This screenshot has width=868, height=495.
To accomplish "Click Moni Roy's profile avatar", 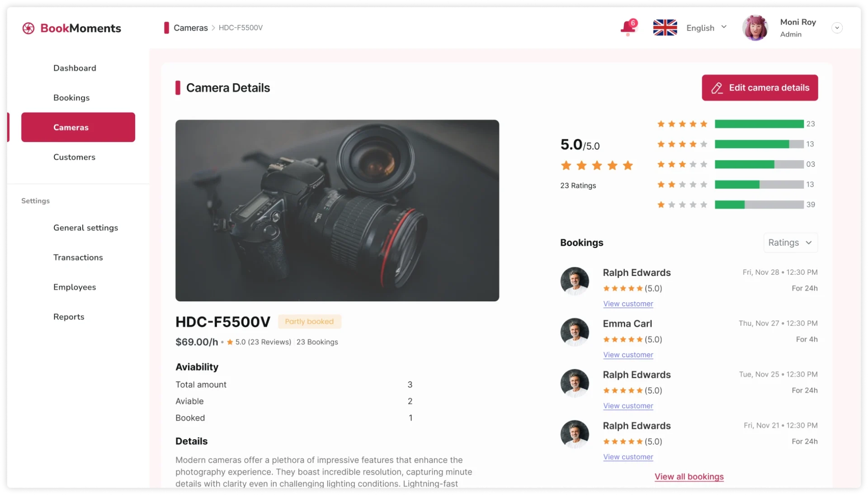I will tap(755, 28).
